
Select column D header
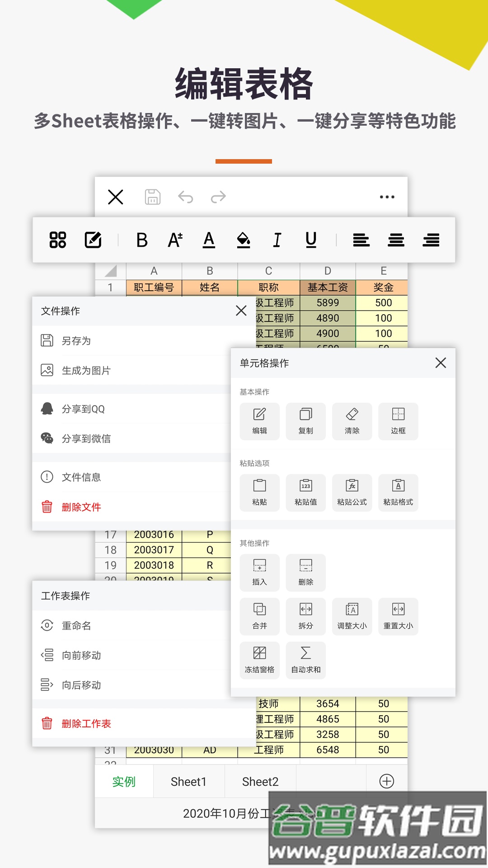[x=328, y=271]
